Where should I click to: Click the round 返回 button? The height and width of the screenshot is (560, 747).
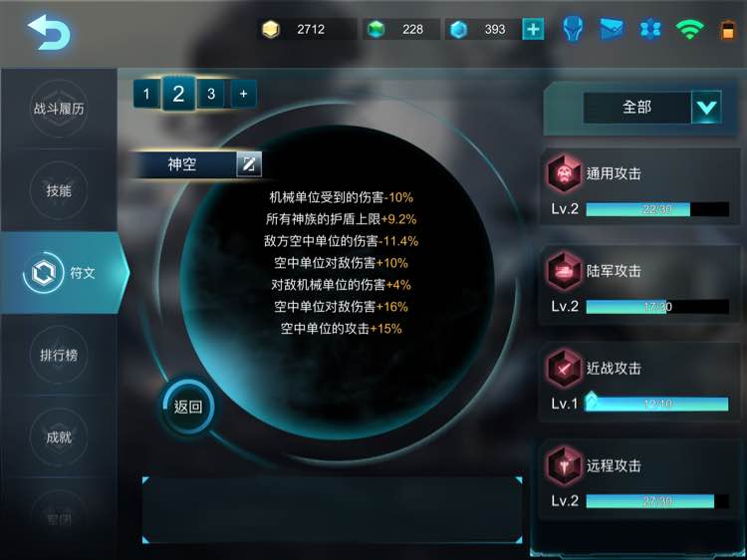pos(187,407)
